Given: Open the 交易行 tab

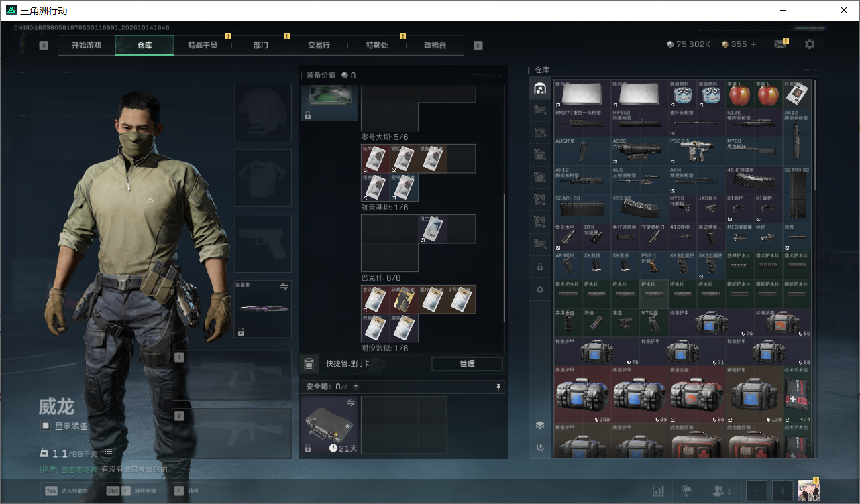Looking at the screenshot, I should pyautogui.click(x=319, y=45).
